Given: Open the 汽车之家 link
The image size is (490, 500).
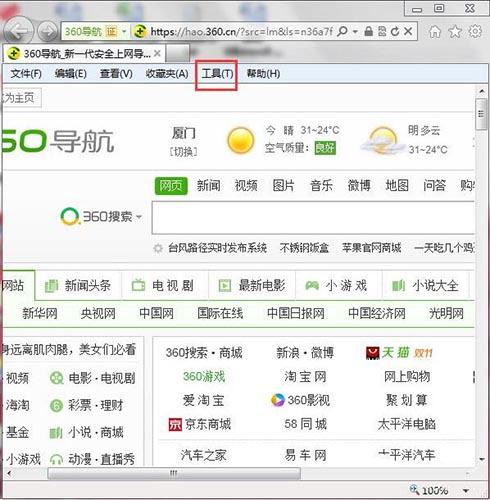Looking at the screenshot, I should (x=203, y=455).
